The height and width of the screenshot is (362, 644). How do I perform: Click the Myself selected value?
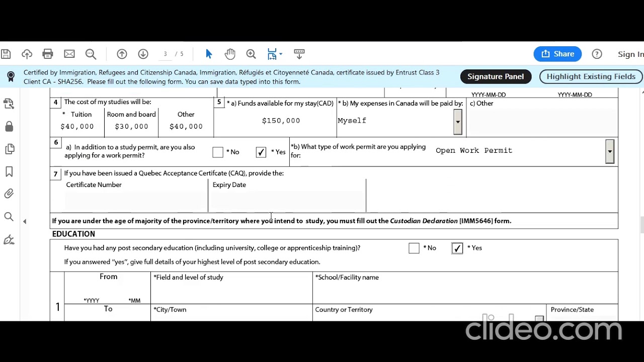coord(352,121)
